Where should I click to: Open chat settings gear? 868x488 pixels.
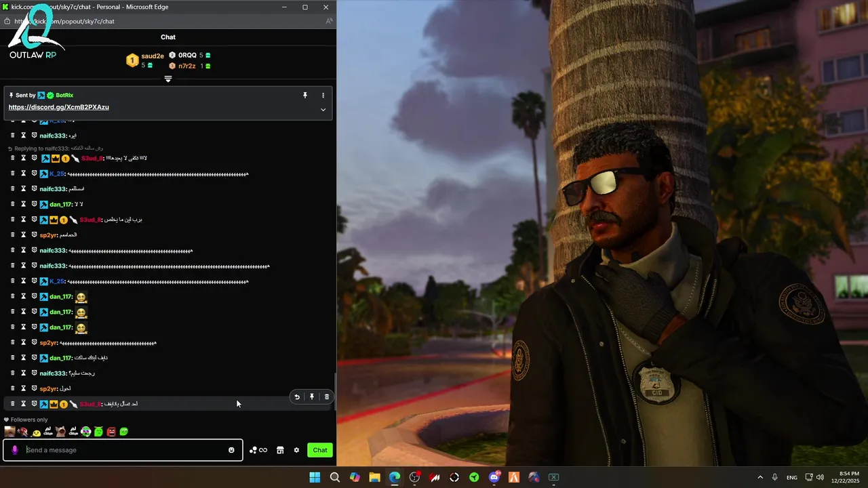[296, 450]
